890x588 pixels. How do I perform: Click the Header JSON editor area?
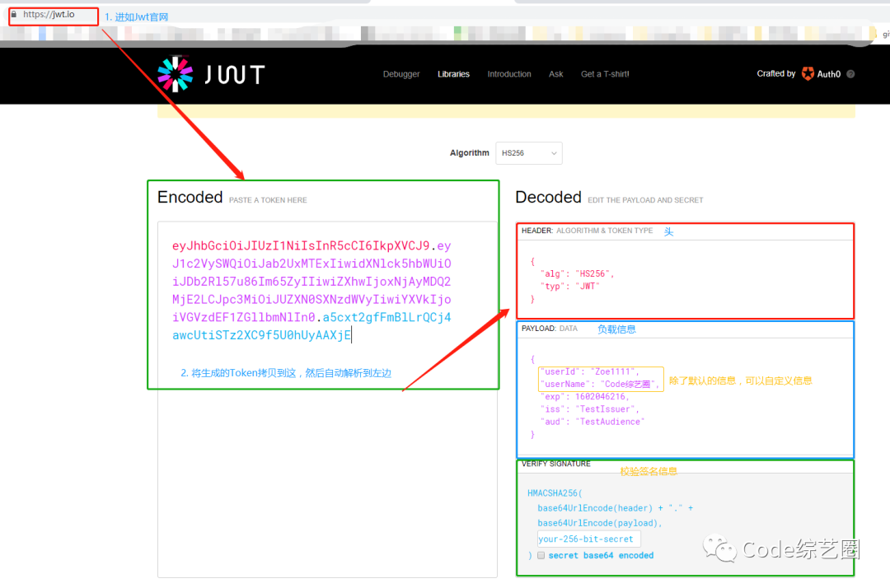[684, 278]
